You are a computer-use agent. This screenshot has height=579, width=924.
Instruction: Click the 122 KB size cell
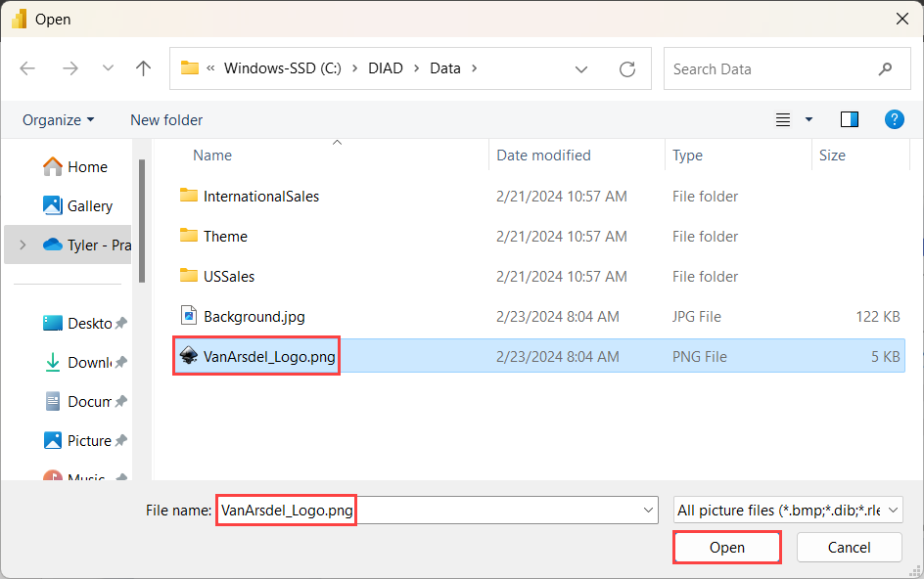click(x=877, y=316)
